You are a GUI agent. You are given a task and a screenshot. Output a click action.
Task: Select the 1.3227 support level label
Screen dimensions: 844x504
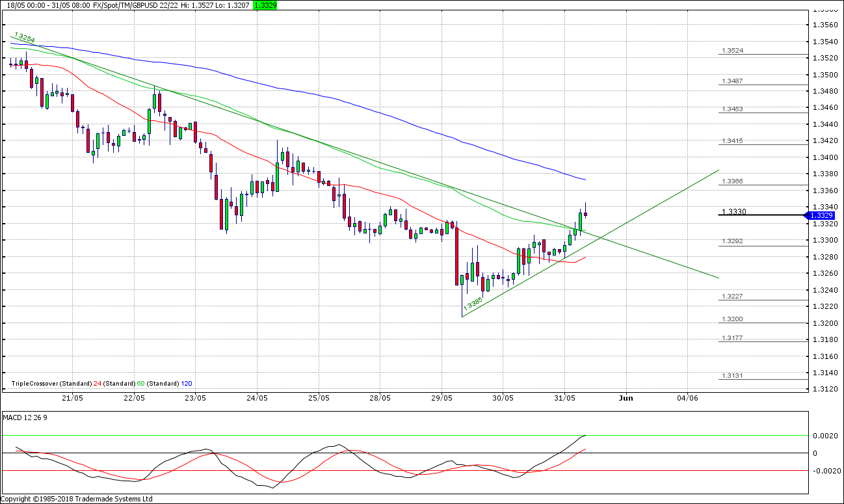pyautogui.click(x=732, y=297)
